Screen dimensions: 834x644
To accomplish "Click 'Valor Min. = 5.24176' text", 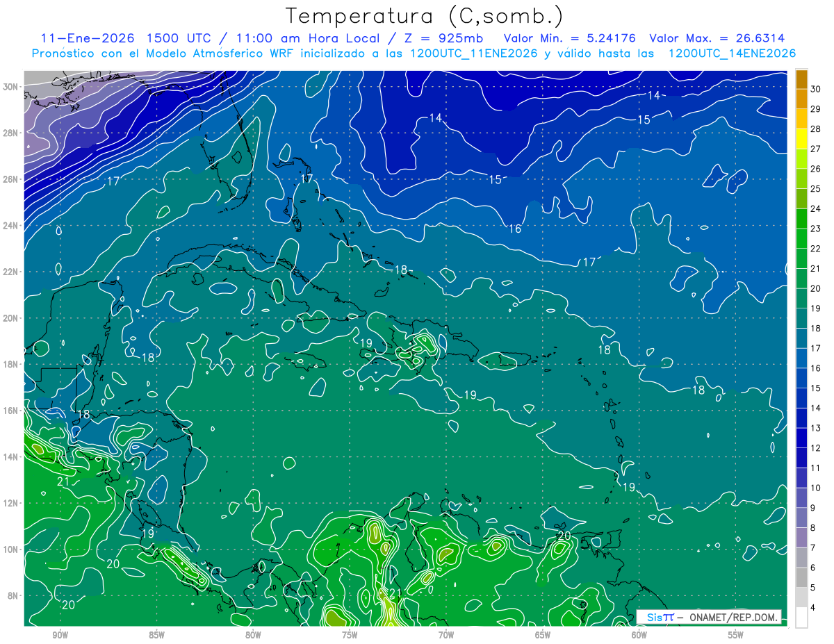I will [x=570, y=38].
